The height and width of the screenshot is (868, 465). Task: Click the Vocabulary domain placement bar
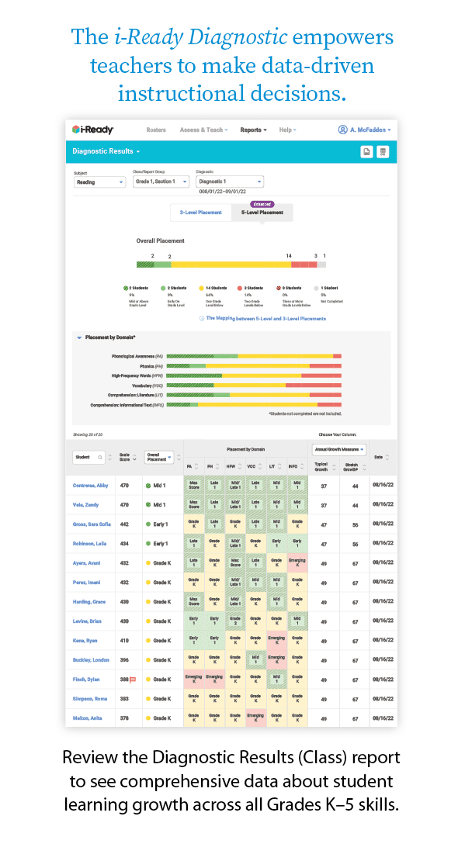(254, 385)
